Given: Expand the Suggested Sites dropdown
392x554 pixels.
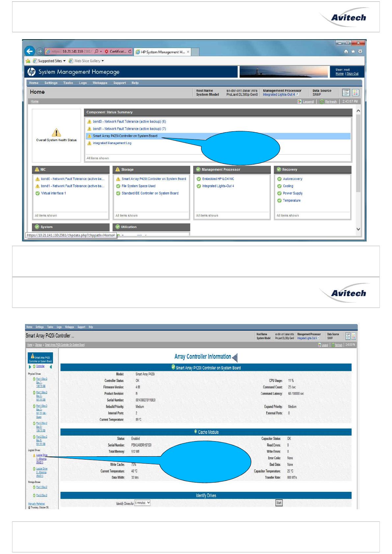Looking at the screenshot, I should tap(65, 61).
